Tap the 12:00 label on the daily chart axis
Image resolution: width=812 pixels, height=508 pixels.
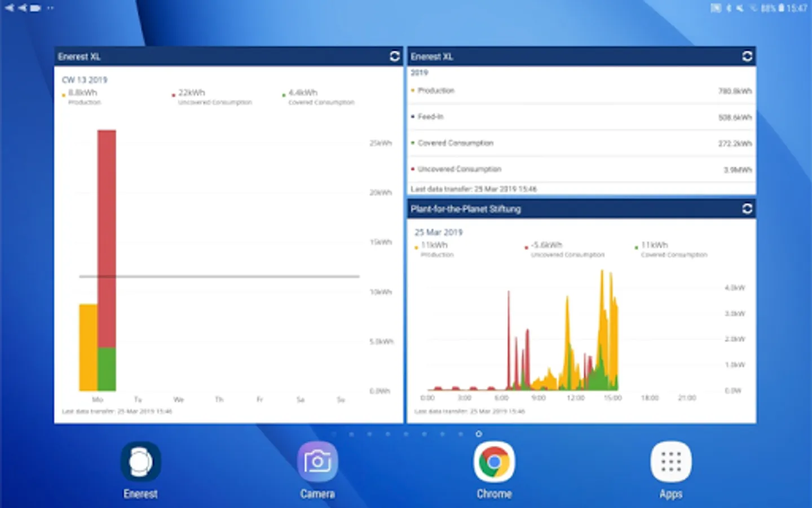point(575,398)
